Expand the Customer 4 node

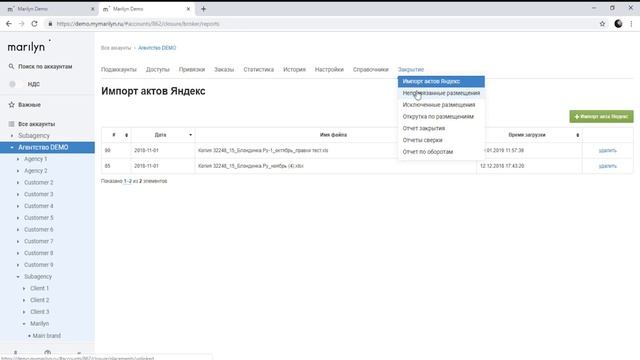coord(18,206)
